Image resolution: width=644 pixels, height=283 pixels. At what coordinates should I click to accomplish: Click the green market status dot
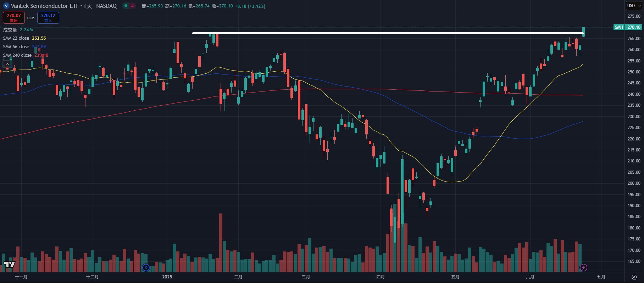(x=126, y=6)
